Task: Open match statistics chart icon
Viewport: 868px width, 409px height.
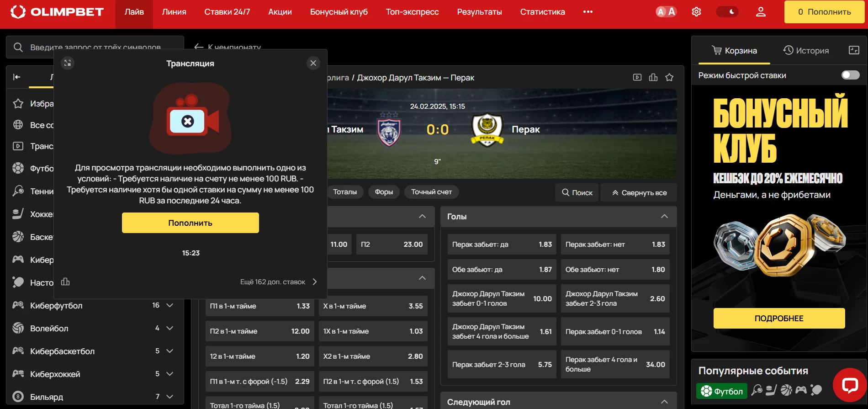Action: 653,77
